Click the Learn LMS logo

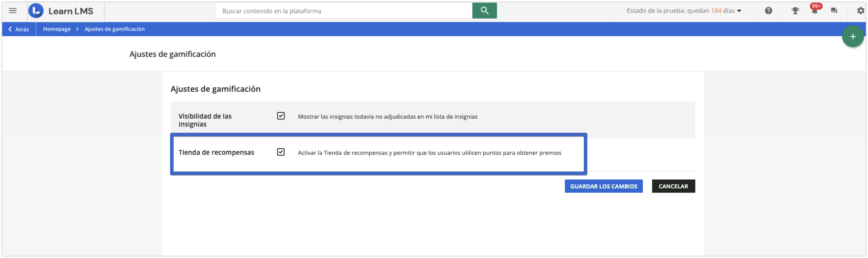[61, 11]
